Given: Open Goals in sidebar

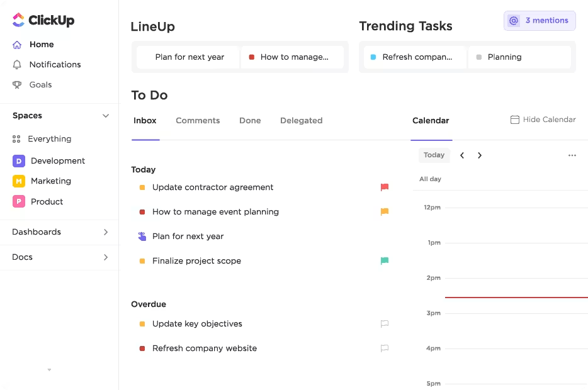Looking at the screenshot, I should (40, 85).
